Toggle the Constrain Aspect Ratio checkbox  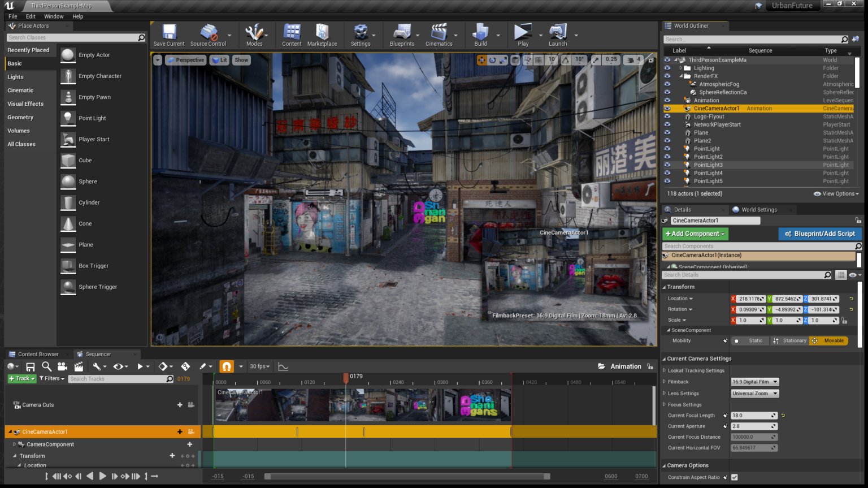734,477
